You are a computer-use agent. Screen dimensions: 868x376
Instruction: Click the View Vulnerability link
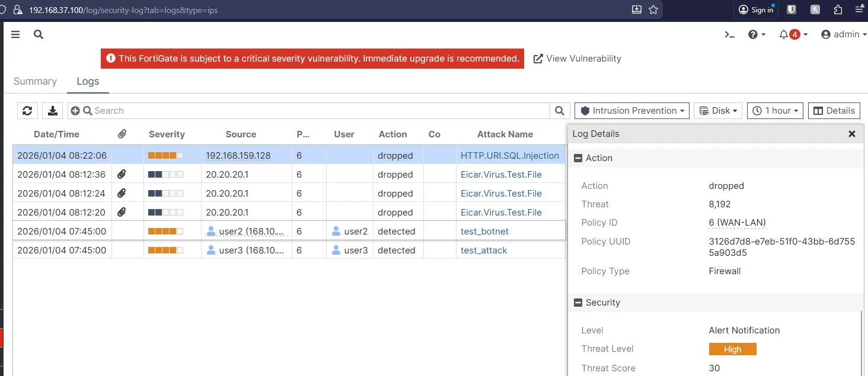pyautogui.click(x=577, y=58)
